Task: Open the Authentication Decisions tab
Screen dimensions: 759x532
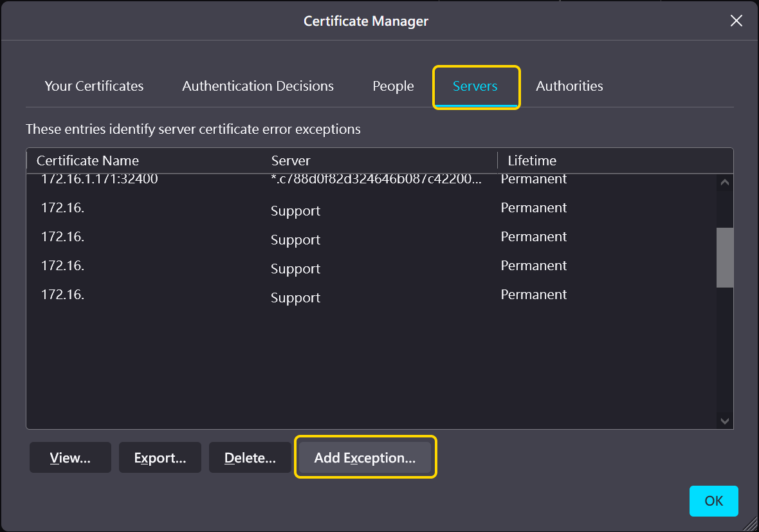Action: [258, 86]
